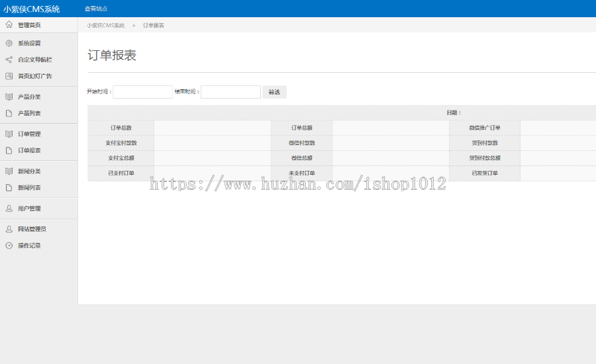Open 订单报表 in the sidebar

29,150
